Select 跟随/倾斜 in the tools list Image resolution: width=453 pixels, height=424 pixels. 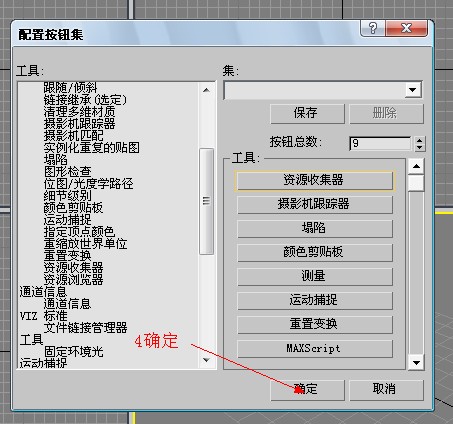70,88
